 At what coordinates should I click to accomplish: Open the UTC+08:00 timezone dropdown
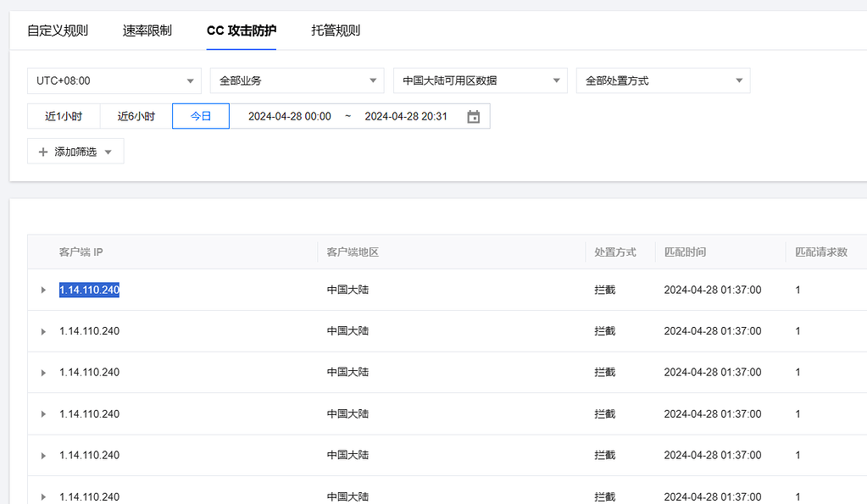tap(114, 80)
